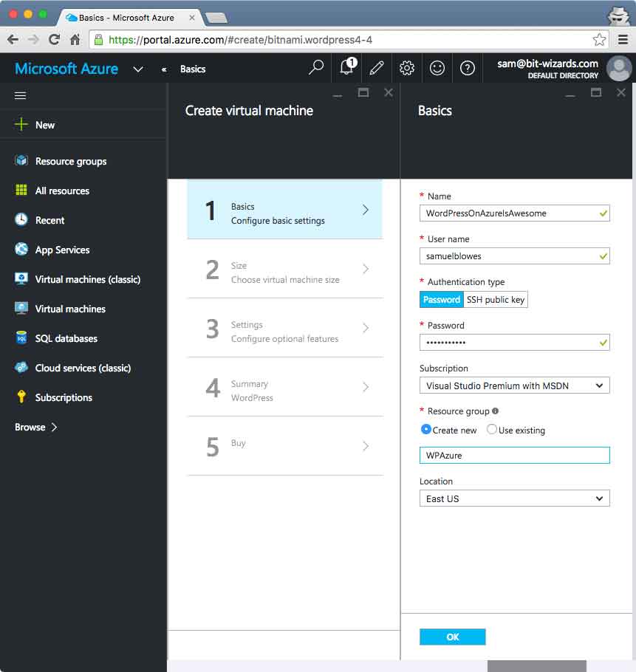Select SSH public key authentication type
Screen dimensions: 636x672
click(x=496, y=299)
